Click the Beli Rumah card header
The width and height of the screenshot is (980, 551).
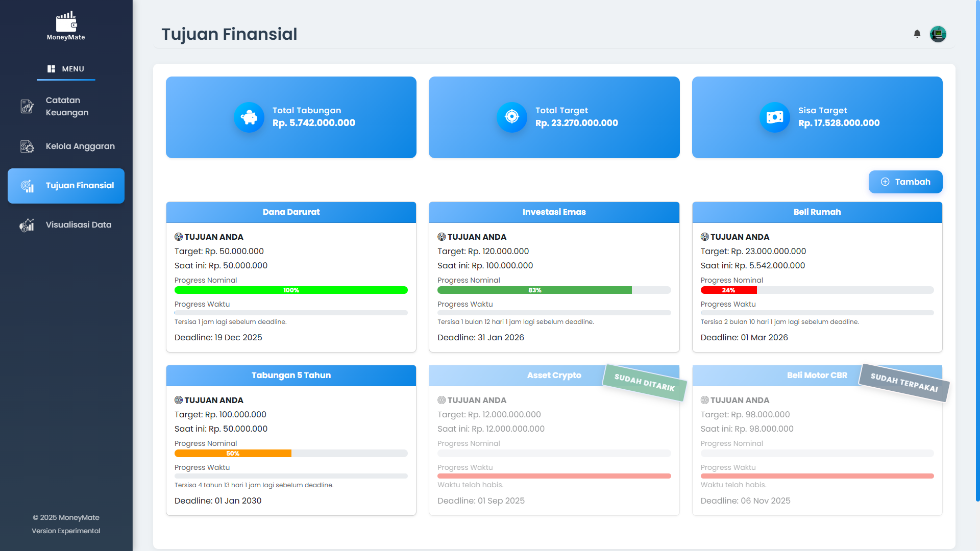tap(817, 212)
